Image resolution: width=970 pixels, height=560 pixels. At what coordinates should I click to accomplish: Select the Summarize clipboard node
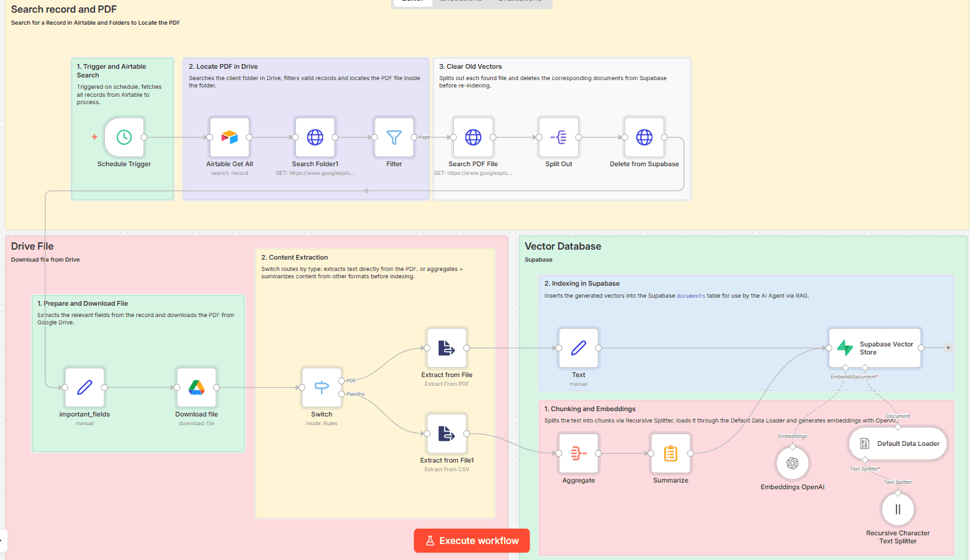[x=671, y=453]
